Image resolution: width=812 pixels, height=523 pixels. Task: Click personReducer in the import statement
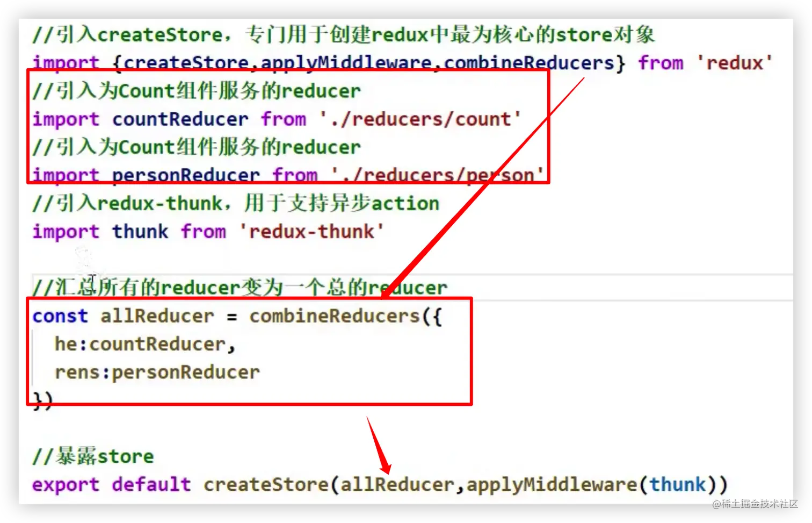[186, 175]
